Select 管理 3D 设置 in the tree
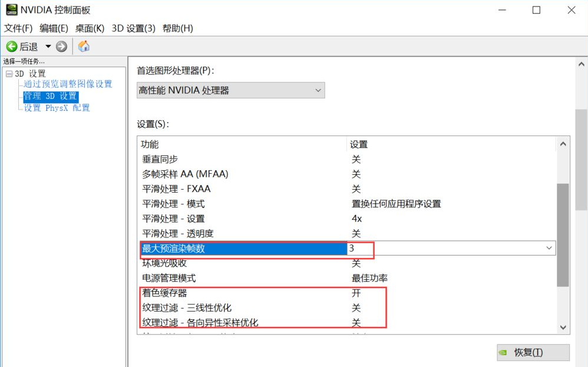 point(51,97)
